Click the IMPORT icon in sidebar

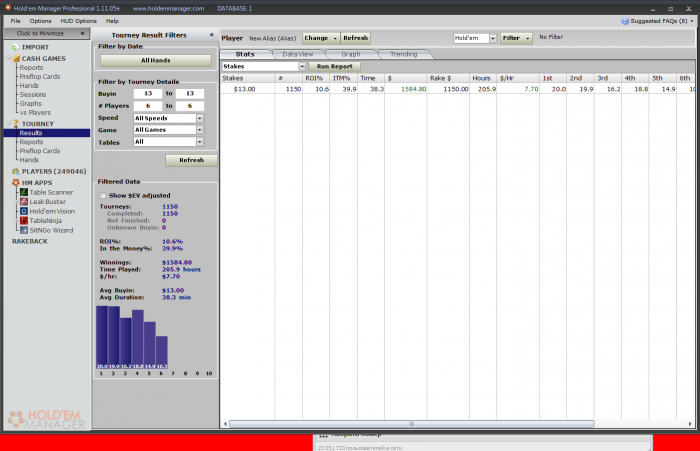click(16, 47)
